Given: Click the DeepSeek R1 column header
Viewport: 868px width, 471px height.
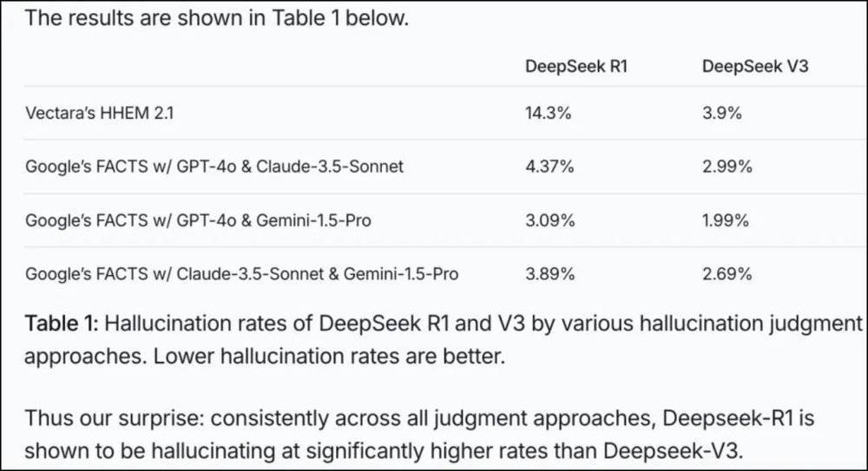Looking at the screenshot, I should [575, 67].
